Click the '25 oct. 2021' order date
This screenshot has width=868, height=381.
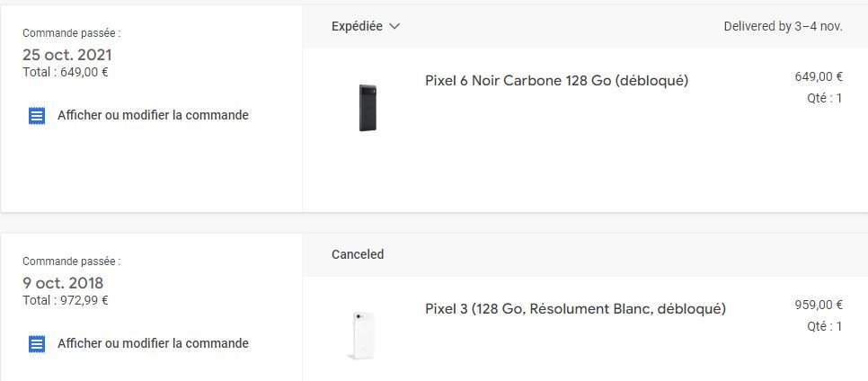point(67,55)
